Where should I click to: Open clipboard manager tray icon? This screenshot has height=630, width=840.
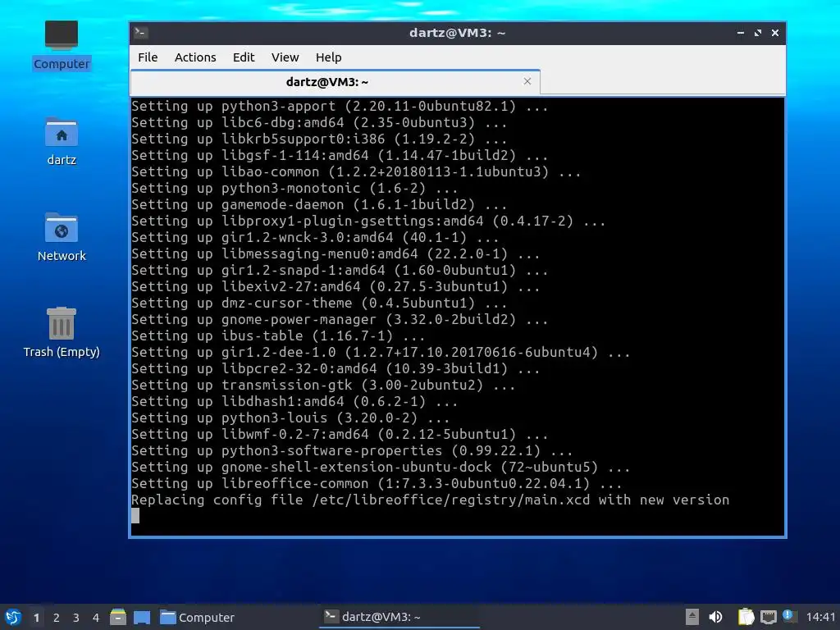coord(746,617)
